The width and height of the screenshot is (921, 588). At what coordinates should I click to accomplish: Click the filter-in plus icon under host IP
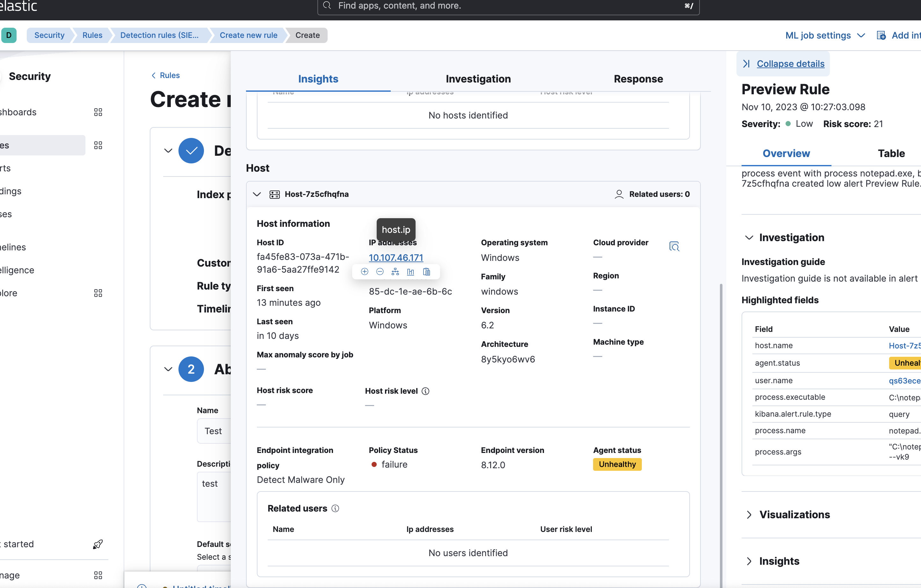tap(365, 271)
